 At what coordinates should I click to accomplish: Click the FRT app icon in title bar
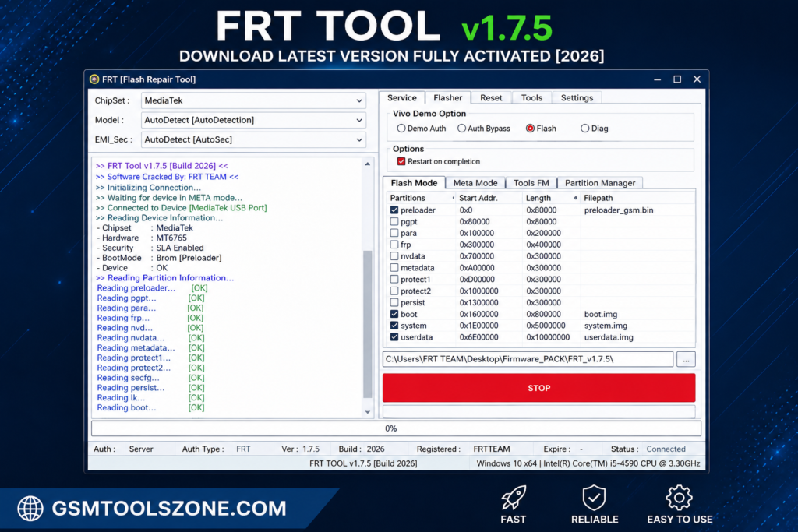point(94,79)
